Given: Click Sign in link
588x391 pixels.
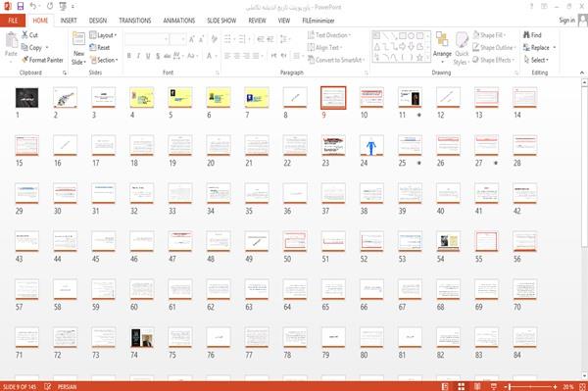Looking at the screenshot, I should (x=566, y=21).
